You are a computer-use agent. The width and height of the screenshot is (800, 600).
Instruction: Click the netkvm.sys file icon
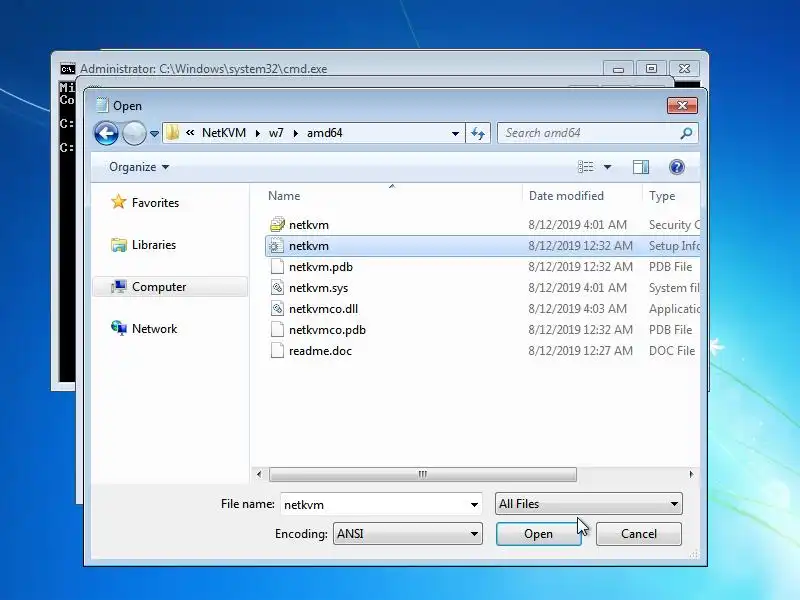pyautogui.click(x=277, y=288)
